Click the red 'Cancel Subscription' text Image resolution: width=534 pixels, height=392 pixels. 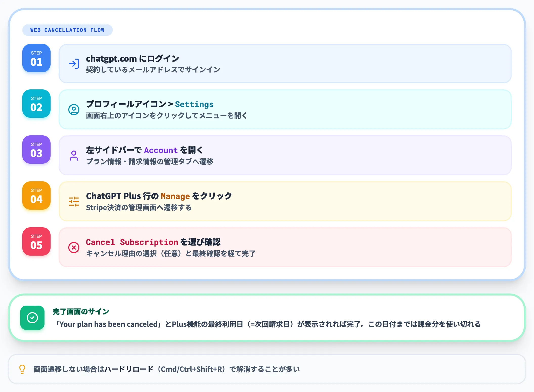(x=132, y=242)
